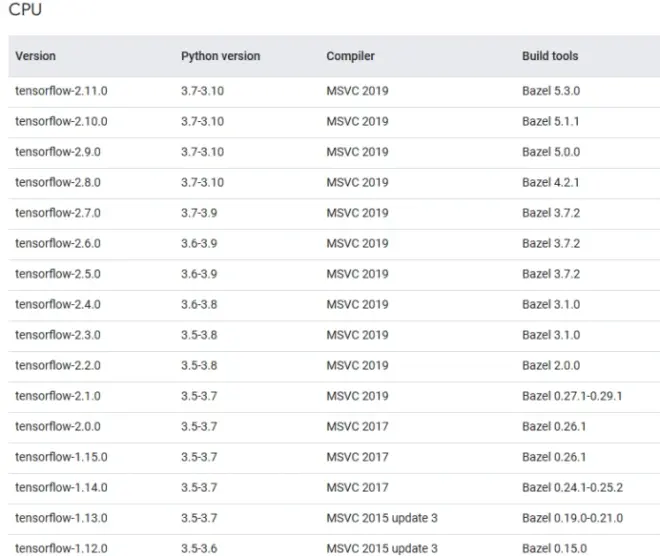Click Python 3.5-3.7 in tensorflow-2.1.0 row
The height and width of the screenshot is (556, 660).
coord(199,396)
